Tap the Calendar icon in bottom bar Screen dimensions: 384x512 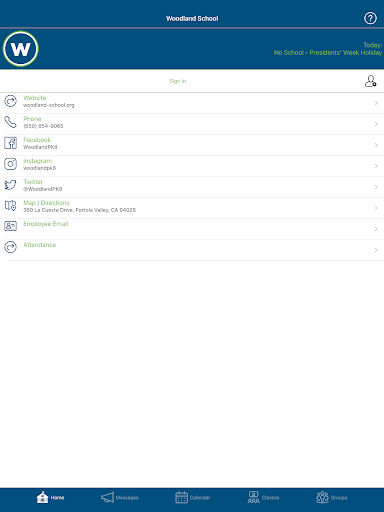(181, 497)
